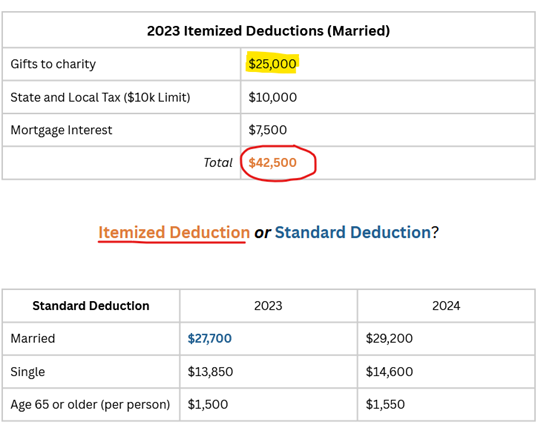Click the $13,850 single 2023 value
538x425 pixels.
(210, 372)
